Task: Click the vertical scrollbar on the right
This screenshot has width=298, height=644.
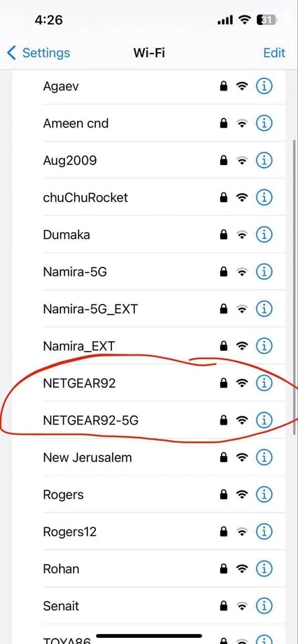Action: point(294,288)
